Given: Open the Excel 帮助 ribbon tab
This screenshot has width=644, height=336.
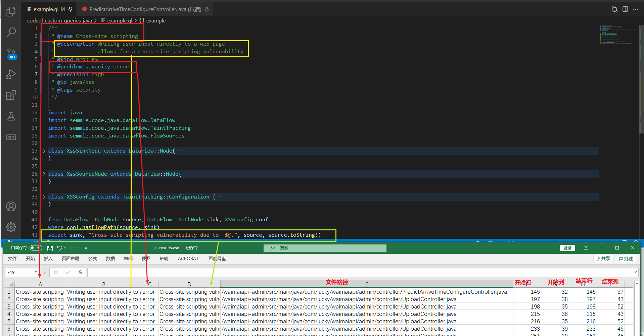Looking at the screenshot, I should (164, 259).
